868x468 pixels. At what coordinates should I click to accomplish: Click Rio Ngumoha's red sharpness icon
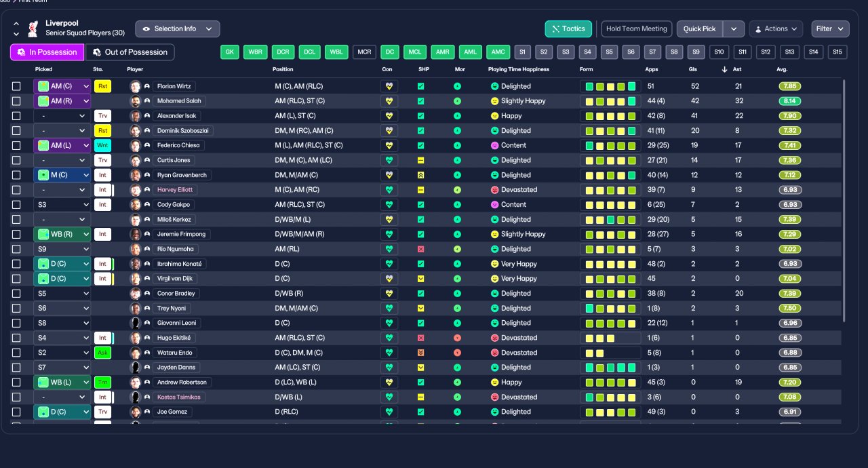pos(420,249)
